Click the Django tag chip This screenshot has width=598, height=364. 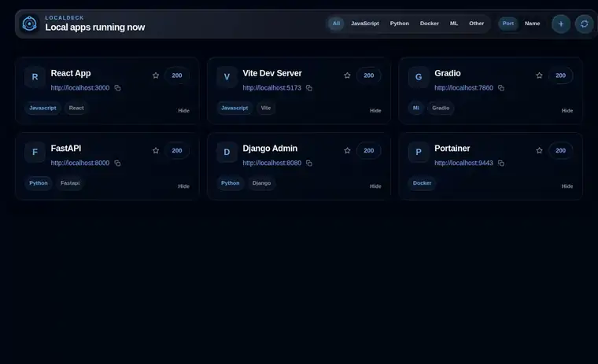pyautogui.click(x=261, y=183)
